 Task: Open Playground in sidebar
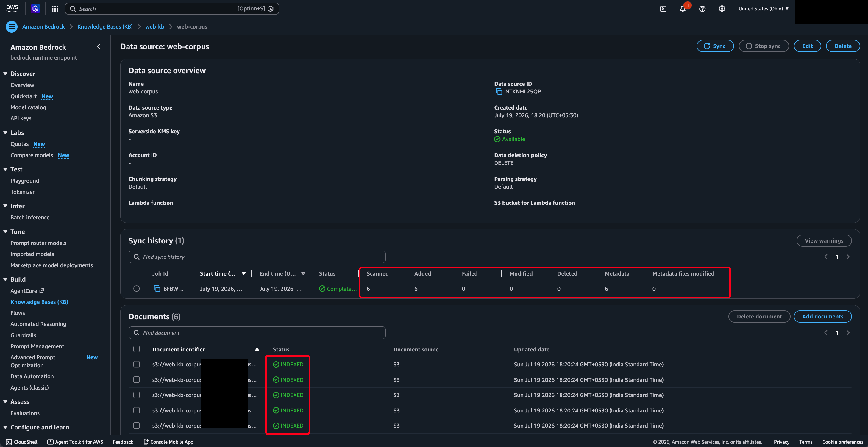25,181
